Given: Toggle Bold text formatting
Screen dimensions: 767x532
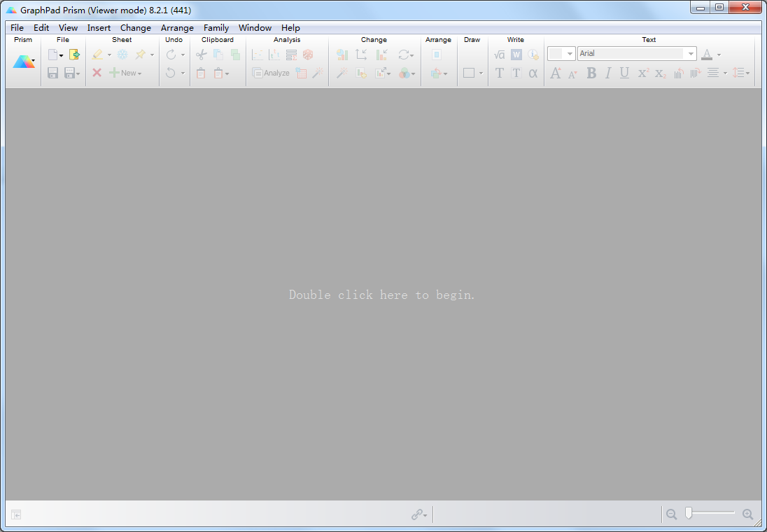Looking at the screenshot, I should pyautogui.click(x=591, y=73).
